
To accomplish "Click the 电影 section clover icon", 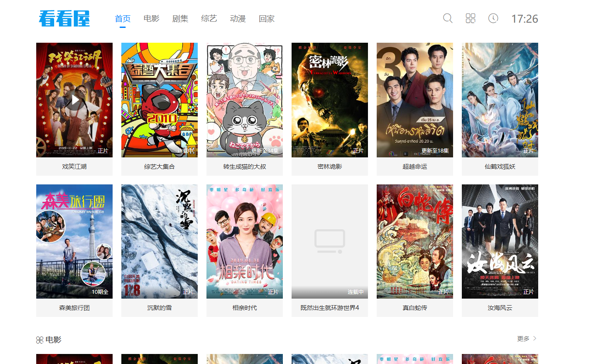I will [40, 340].
